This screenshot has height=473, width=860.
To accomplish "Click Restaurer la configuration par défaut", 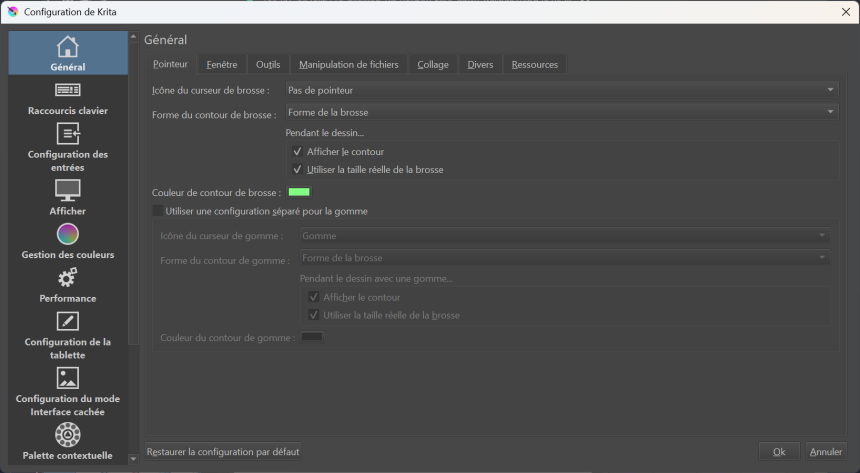I will tap(223, 452).
